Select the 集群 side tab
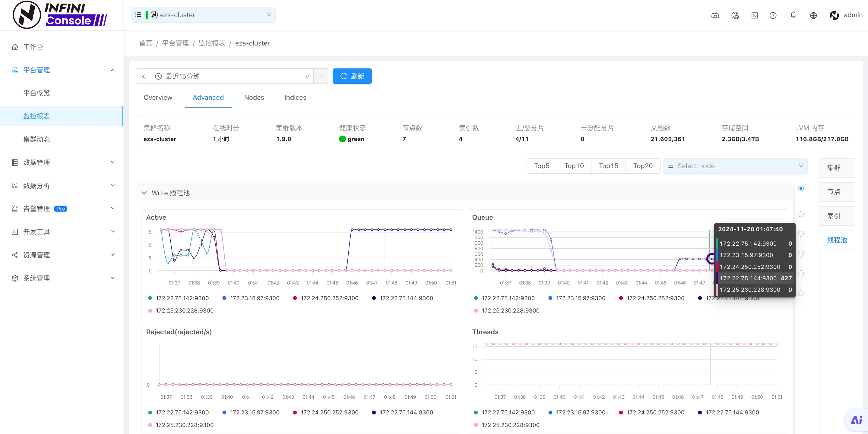This screenshot has width=868, height=434. pos(837,168)
